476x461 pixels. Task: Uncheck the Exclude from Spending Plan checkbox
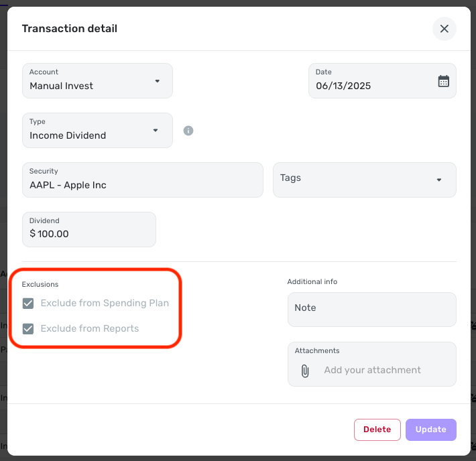[28, 303]
